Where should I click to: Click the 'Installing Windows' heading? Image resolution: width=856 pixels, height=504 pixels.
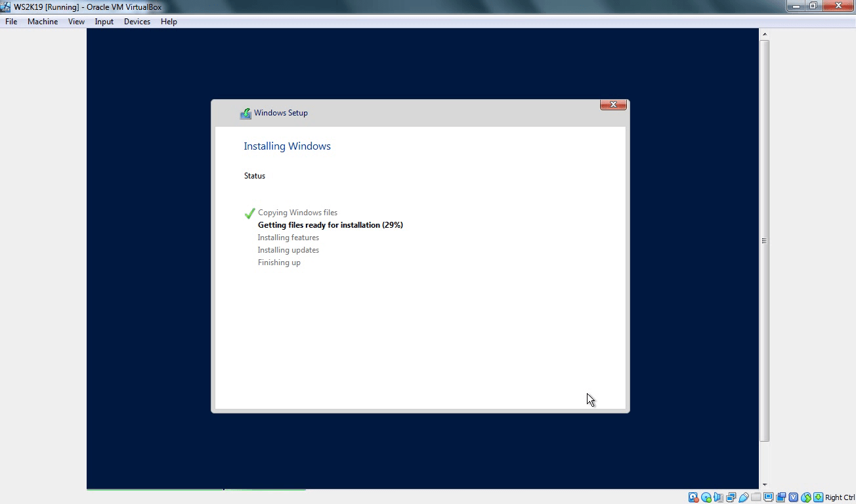click(x=287, y=146)
